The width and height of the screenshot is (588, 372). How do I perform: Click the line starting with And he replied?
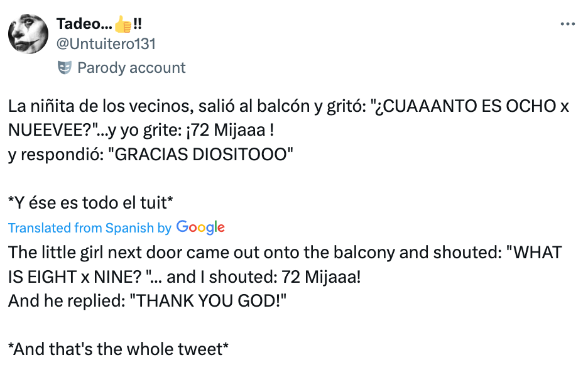[147, 300]
